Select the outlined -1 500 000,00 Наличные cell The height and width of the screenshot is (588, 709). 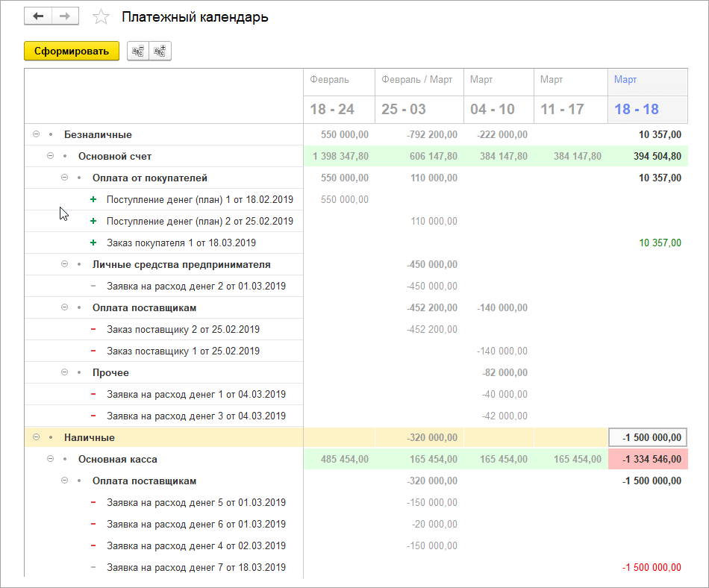(648, 437)
